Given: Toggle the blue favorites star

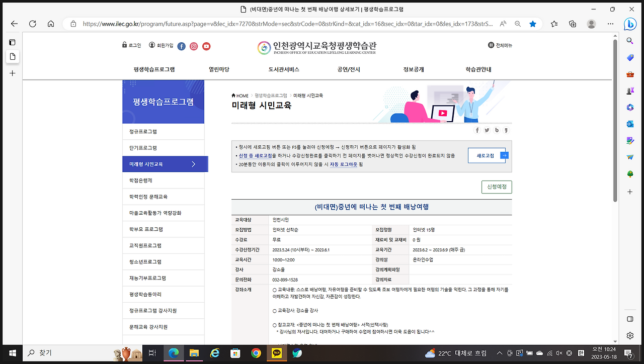Looking at the screenshot, I should [533, 24].
